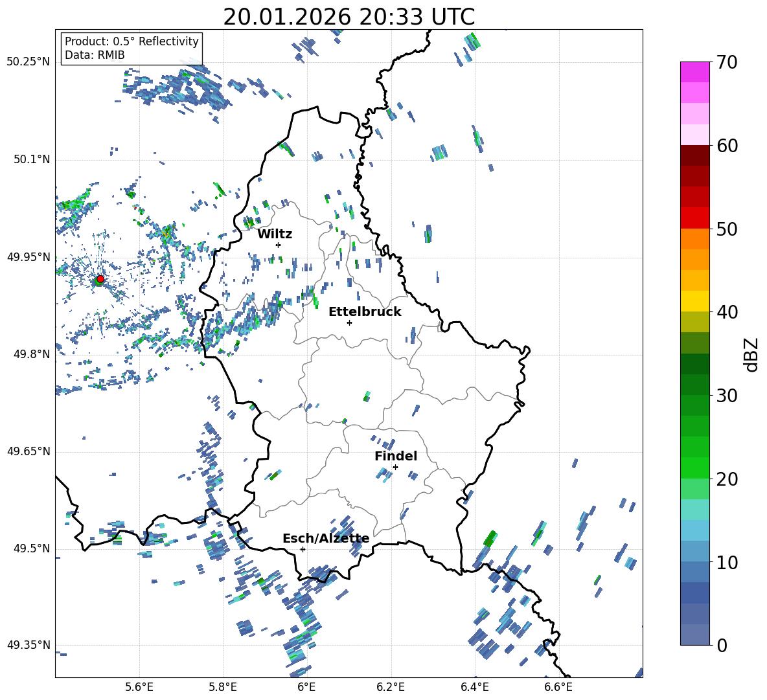This screenshot has height=700, width=767.
Task: Click the 6°E longitude label
Action: (x=306, y=687)
